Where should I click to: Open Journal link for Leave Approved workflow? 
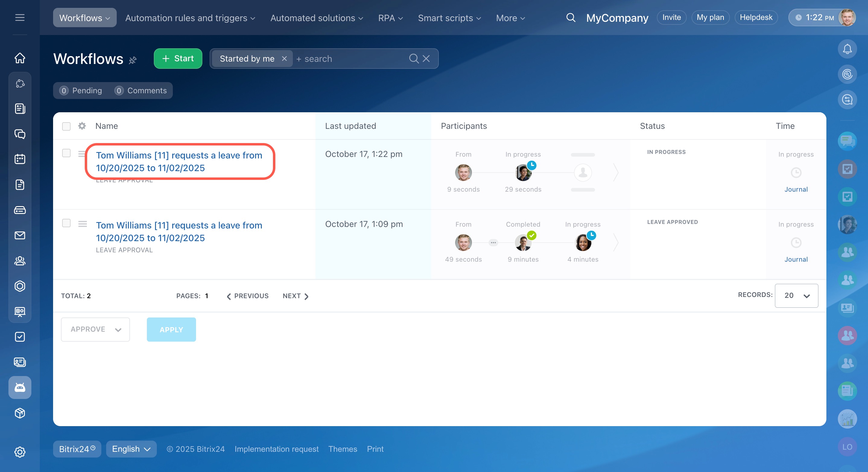click(796, 259)
